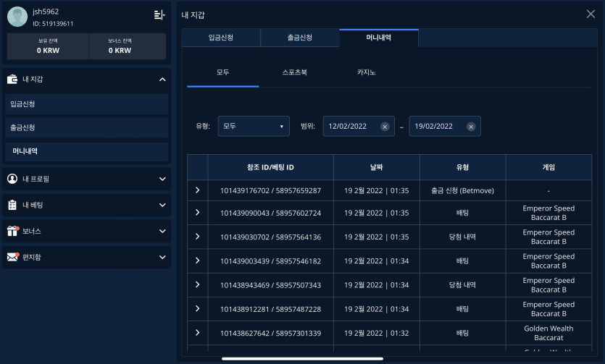Click the jsh5962 username

(46, 12)
